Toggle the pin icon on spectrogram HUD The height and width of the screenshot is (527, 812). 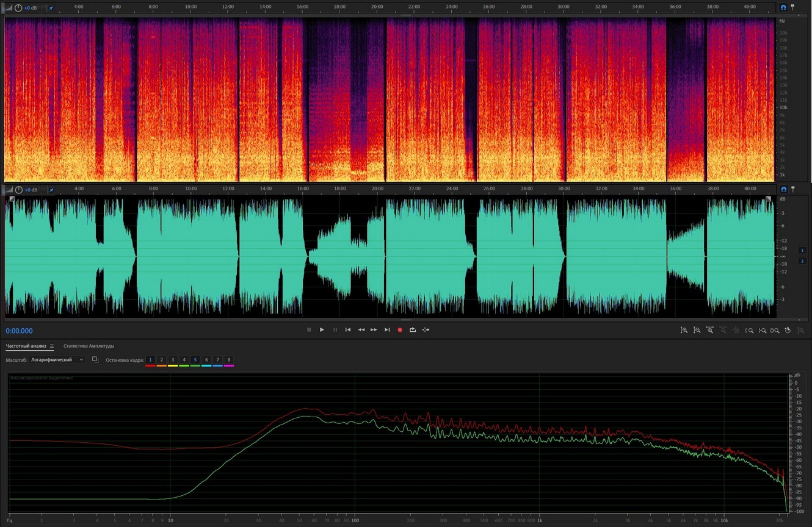click(51, 8)
